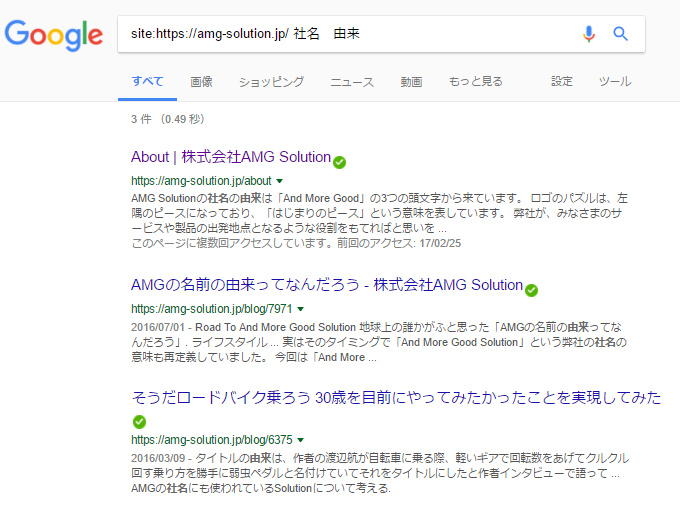Click green check badge beside AMGの名前の由来 result
680x510 pixels.
tap(531, 290)
